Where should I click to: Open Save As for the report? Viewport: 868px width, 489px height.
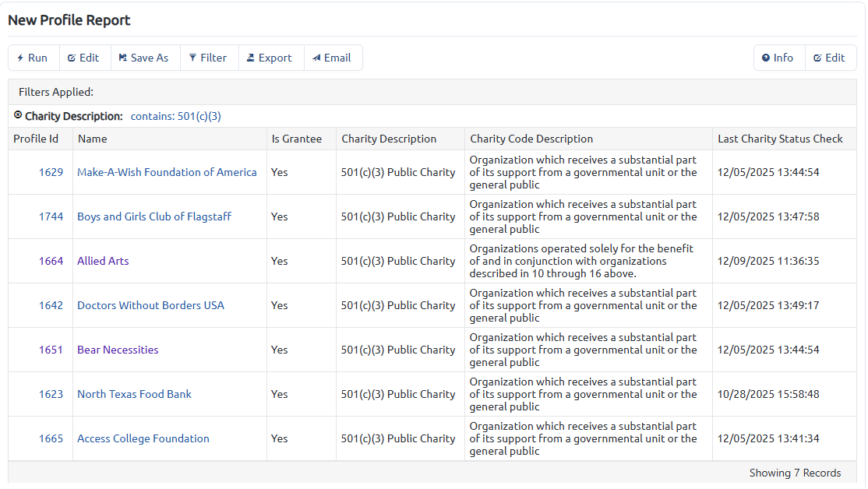coord(145,58)
